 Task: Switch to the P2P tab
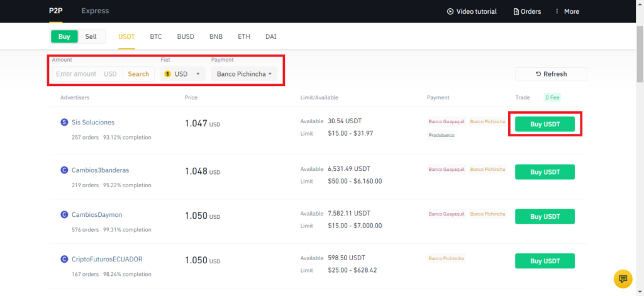tap(55, 11)
